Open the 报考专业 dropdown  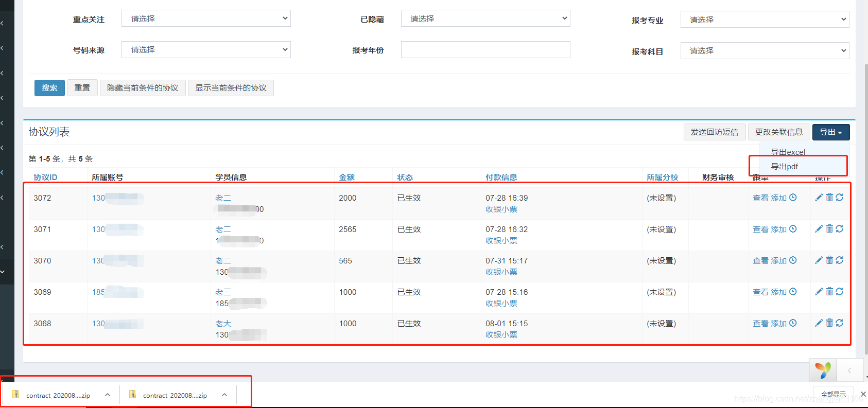click(765, 20)
